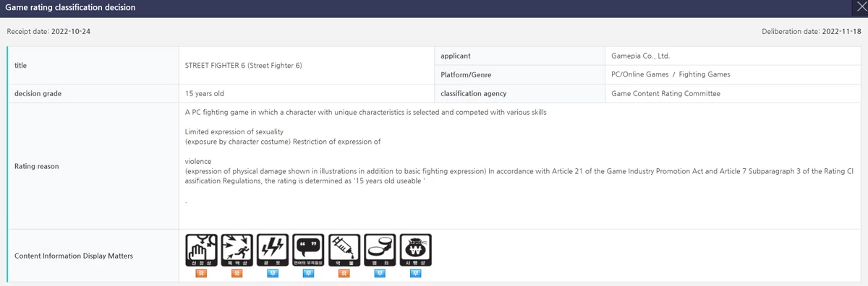Click the sexuality content descriptor icon
The height and width of the screenshot is (286, 868).
(201, 251)
